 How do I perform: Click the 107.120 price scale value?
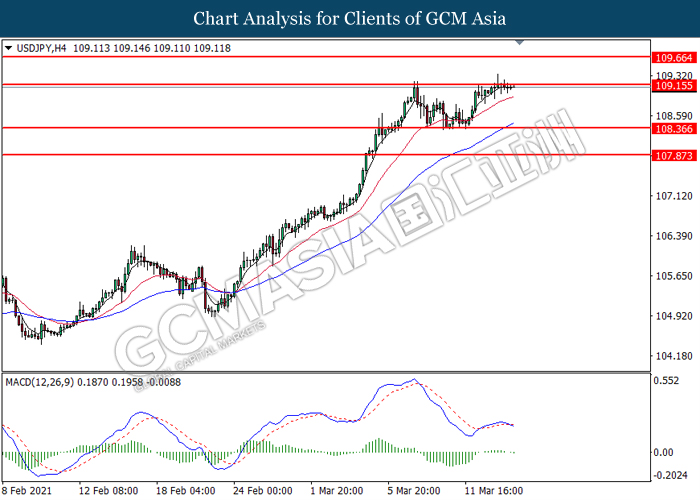pyautogui.click(x=674, y=196)
